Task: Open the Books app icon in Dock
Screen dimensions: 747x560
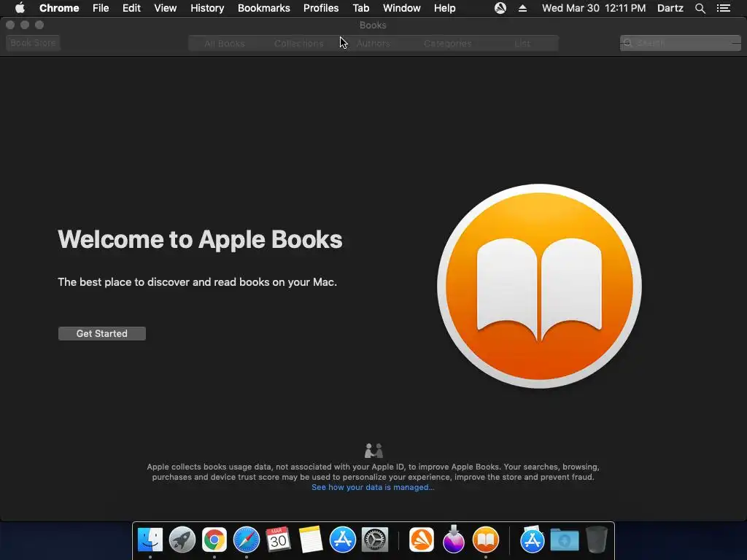Action: [485, 540]
